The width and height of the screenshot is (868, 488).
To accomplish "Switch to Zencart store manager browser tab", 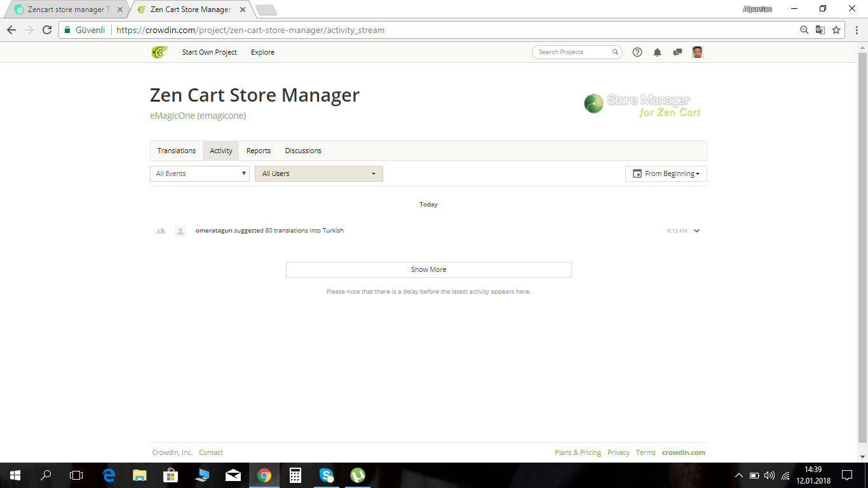I will pos(67,10).
